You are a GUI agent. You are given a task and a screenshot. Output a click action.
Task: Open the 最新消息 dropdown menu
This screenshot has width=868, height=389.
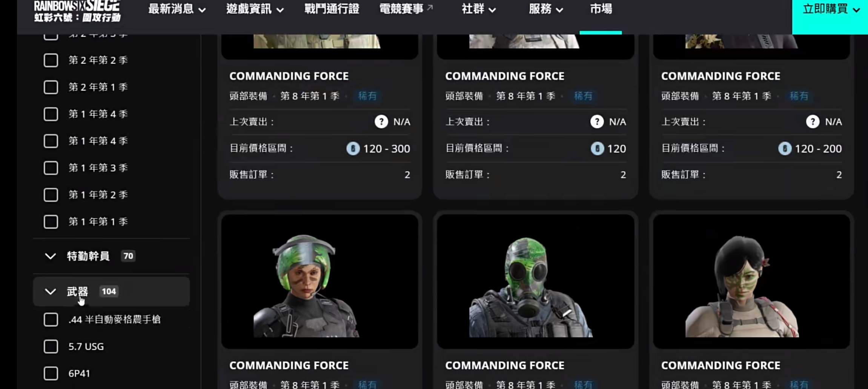[x=177, y=9]
